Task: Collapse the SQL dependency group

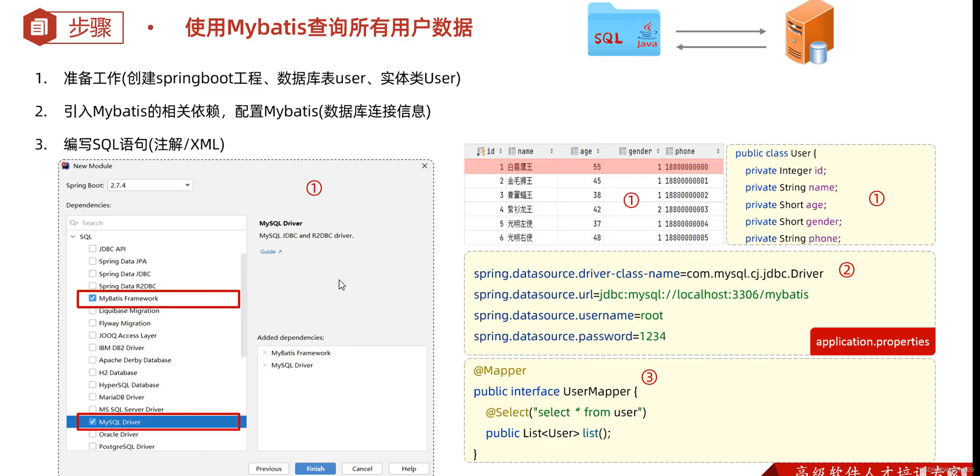Action: (73, 237)
